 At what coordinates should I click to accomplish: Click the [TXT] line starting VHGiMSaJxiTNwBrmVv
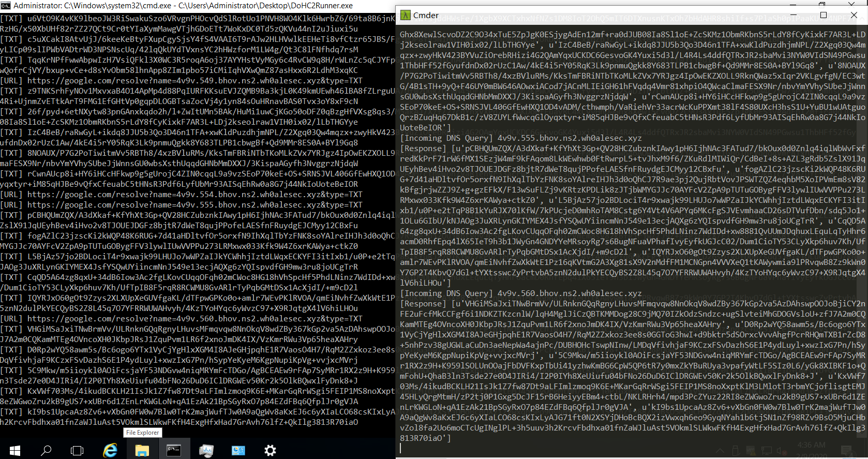click(x=198, y=329)
